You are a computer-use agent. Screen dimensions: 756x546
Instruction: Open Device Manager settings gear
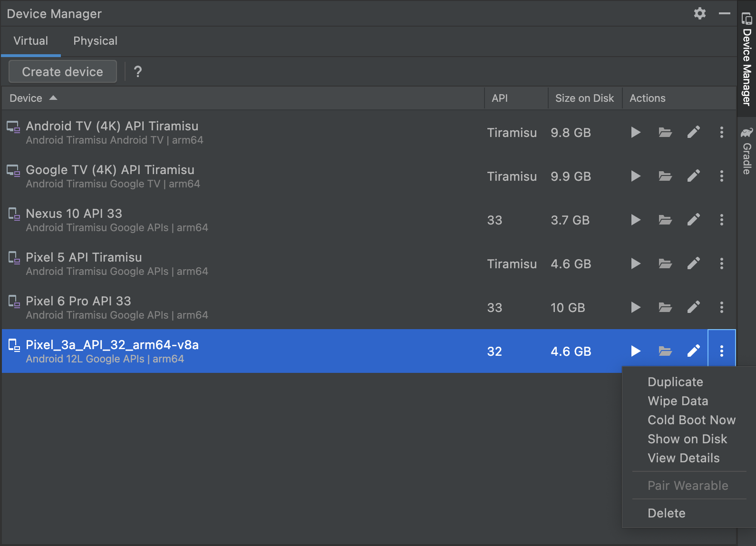[699, 13]
